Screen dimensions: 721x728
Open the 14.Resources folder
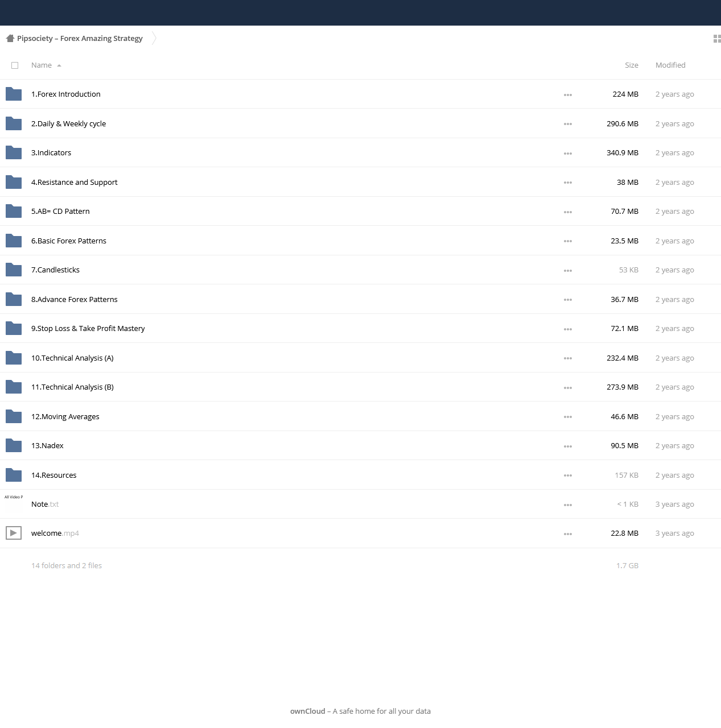tap(54, 475)
